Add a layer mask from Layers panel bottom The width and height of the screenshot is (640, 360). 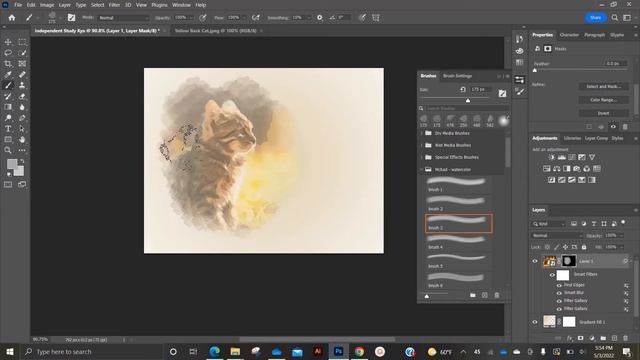tap(580, 338)
